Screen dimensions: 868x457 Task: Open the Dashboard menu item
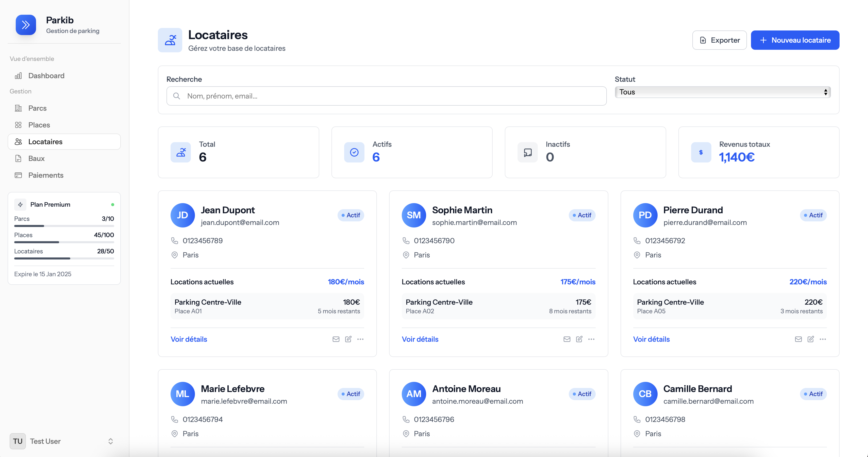(x=46, y=75)
